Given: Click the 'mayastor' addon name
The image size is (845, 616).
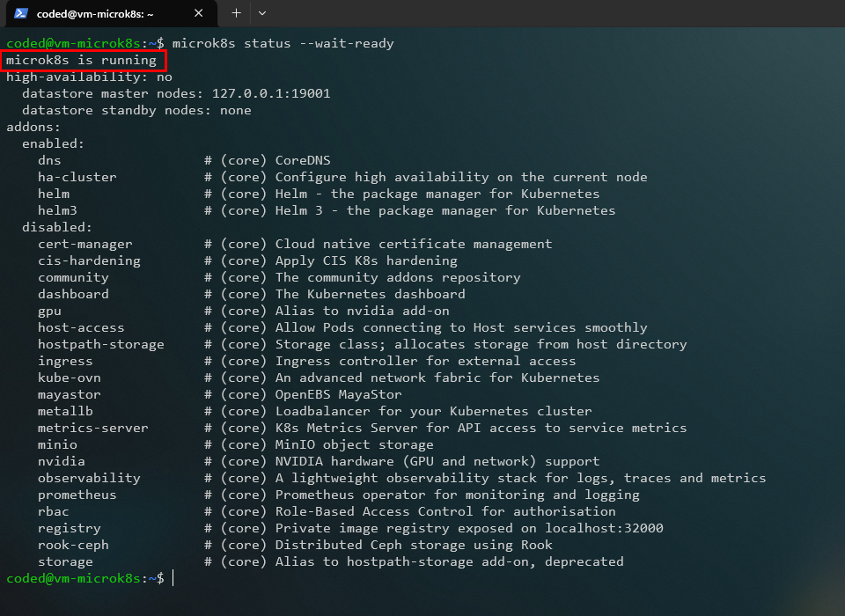Looking at the screenshot, I should click(x=69, y=394).
